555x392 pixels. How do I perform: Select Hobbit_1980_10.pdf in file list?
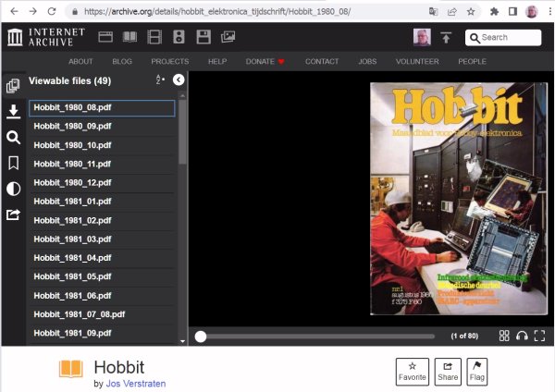102,145
